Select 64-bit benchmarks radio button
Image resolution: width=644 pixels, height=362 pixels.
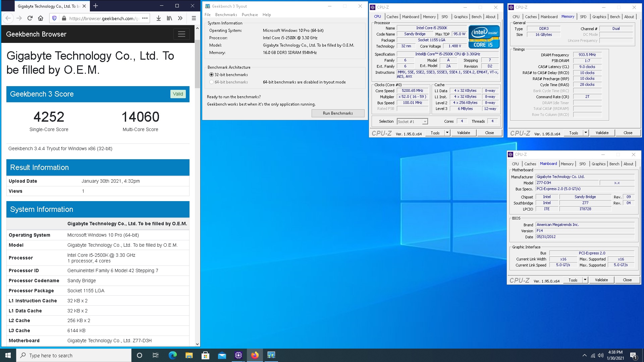click(211, 82)
